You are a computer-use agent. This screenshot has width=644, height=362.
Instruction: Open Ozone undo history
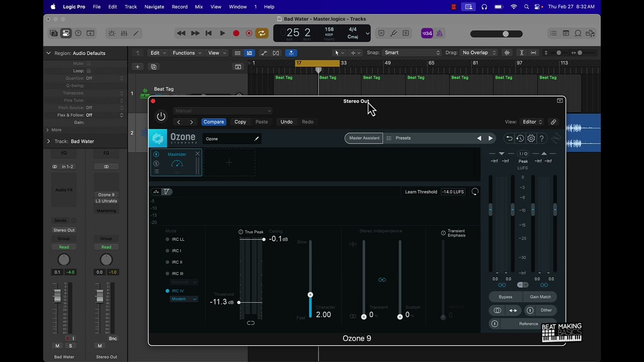pos(520,138)
